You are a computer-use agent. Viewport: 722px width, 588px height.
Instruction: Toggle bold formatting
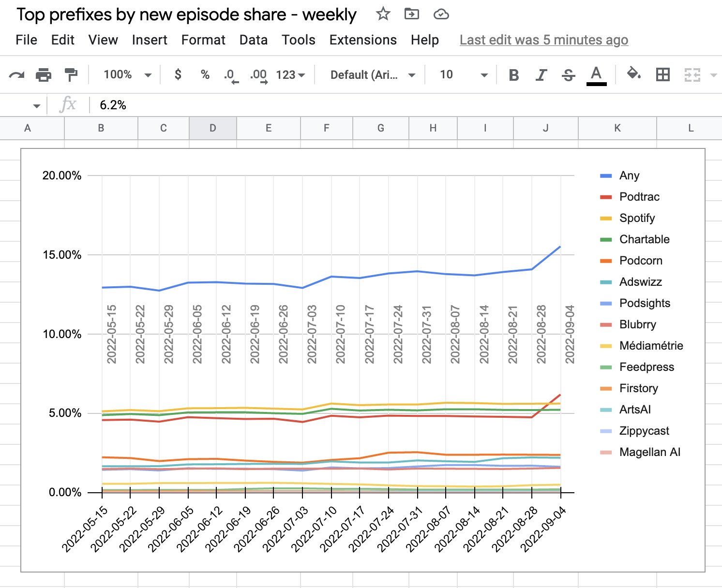pos(514,75)
